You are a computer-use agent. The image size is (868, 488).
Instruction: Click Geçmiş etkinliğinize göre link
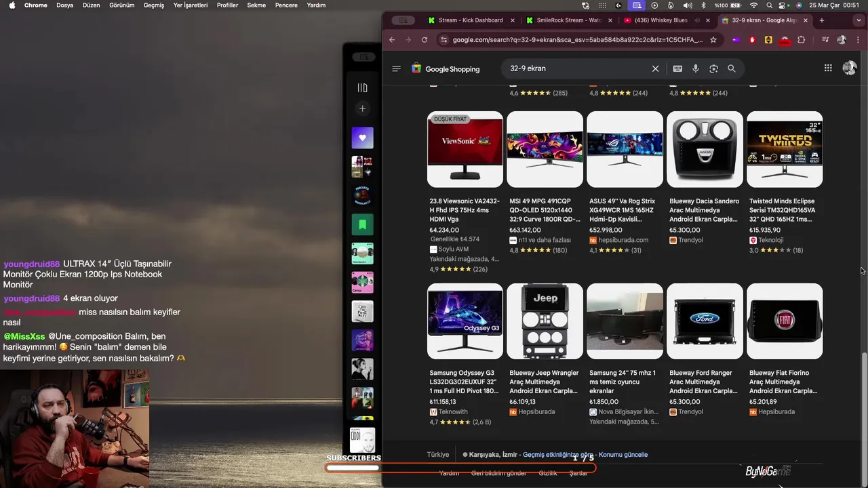coord(558,455)
